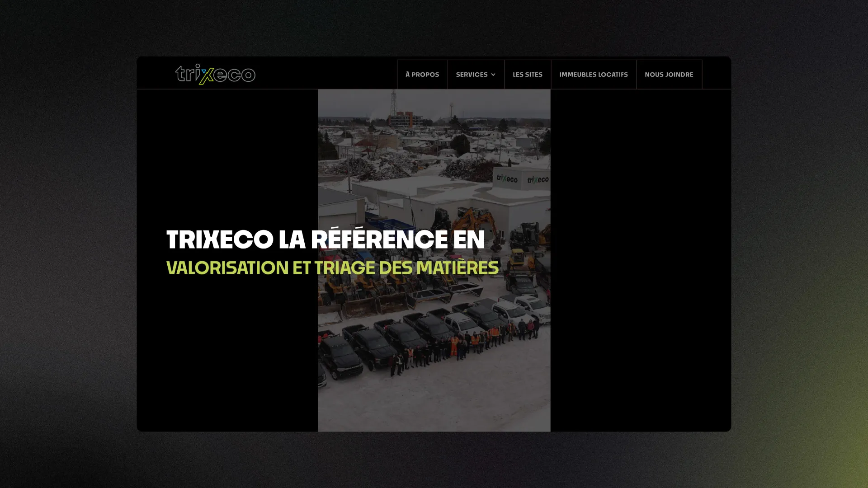Click the colored X in trixeco logo
The image size is (868, 488).
click(x=206, y=75)
